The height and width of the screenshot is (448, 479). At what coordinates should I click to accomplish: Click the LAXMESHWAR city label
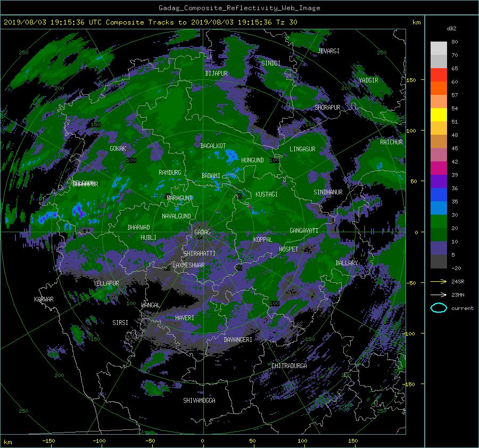tap(188, 265)
